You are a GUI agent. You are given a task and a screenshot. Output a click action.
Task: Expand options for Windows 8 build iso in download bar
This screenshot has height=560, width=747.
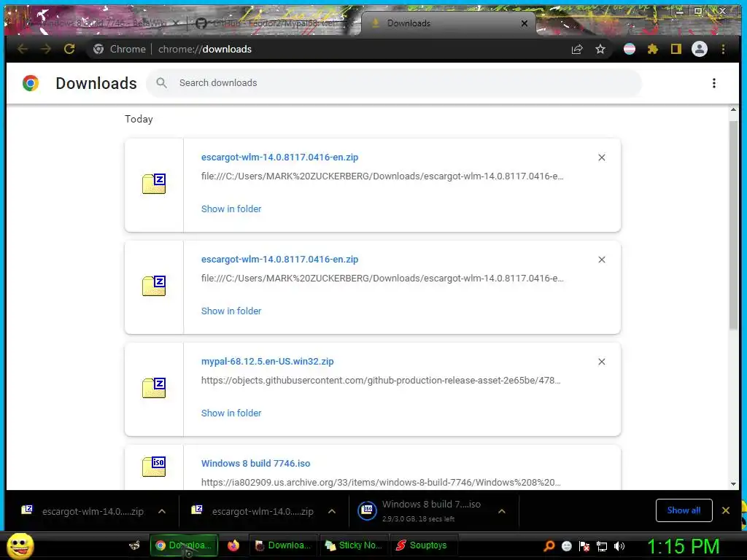502,511
